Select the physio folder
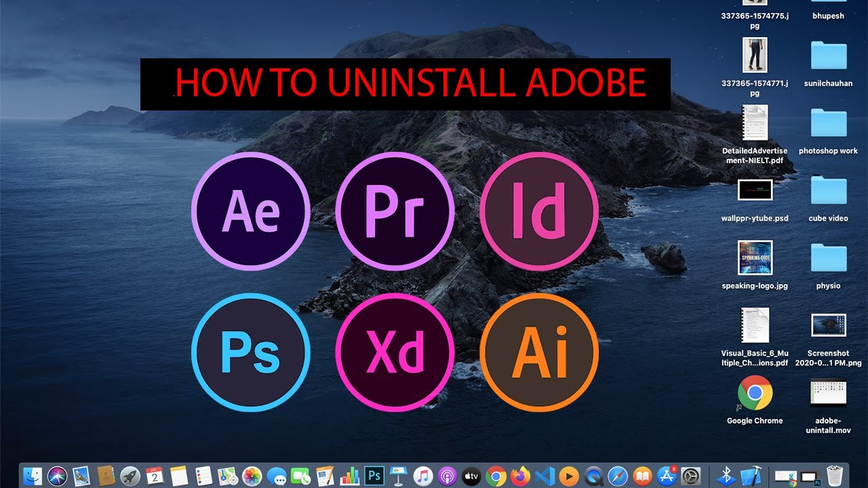The image size is (868, 488). (829, 266)
